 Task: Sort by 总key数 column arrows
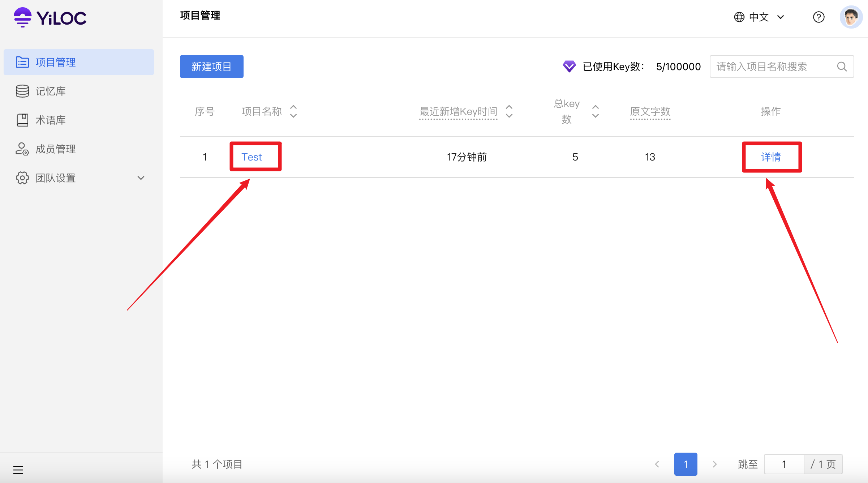(596, 111)
